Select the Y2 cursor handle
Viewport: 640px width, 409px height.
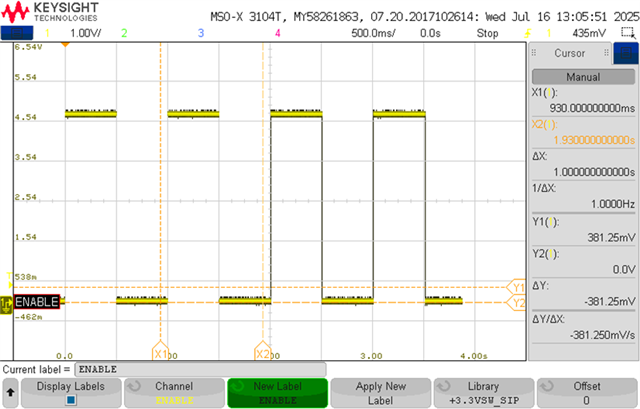coord(516,303)
